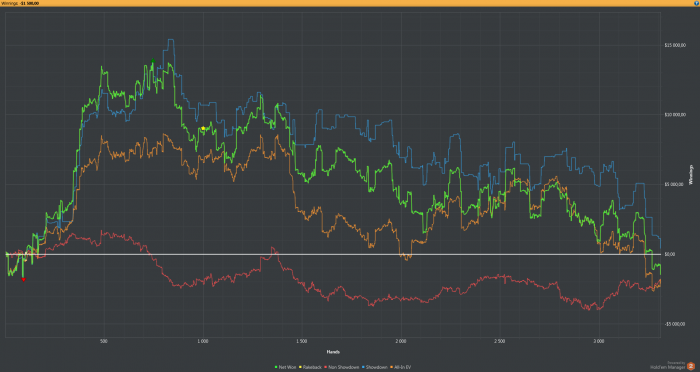
Task: Click the $10 000,00 y-axis label
Action: click(x=675, y=115)
